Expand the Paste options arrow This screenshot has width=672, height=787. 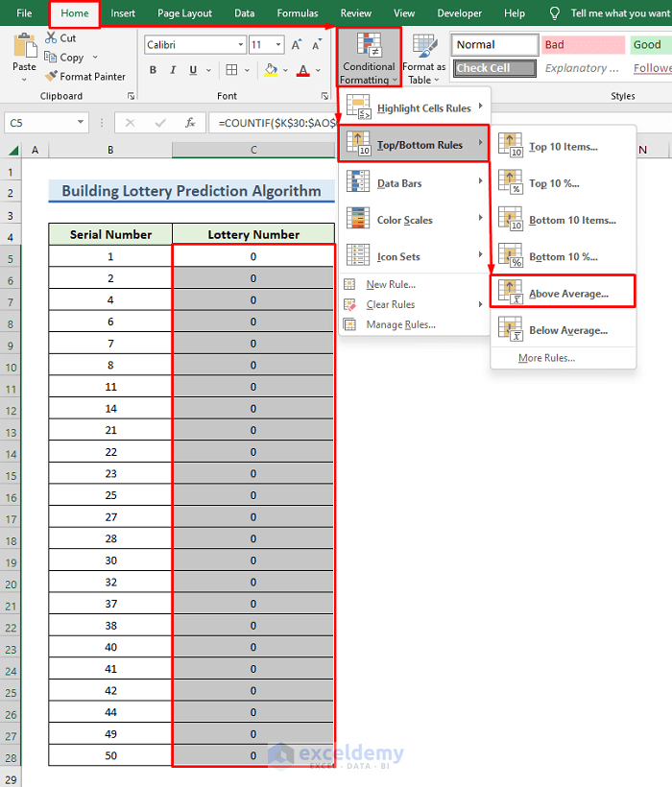coord(24,80)
